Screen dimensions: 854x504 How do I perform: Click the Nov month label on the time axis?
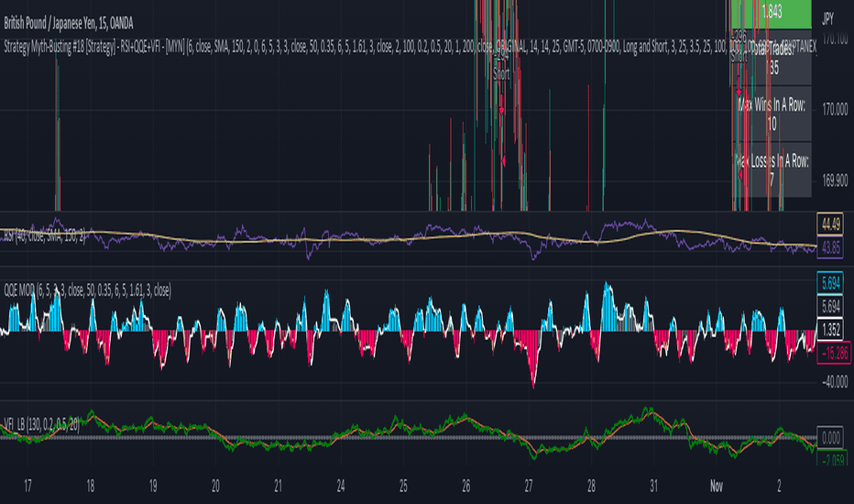click(717, 486)
